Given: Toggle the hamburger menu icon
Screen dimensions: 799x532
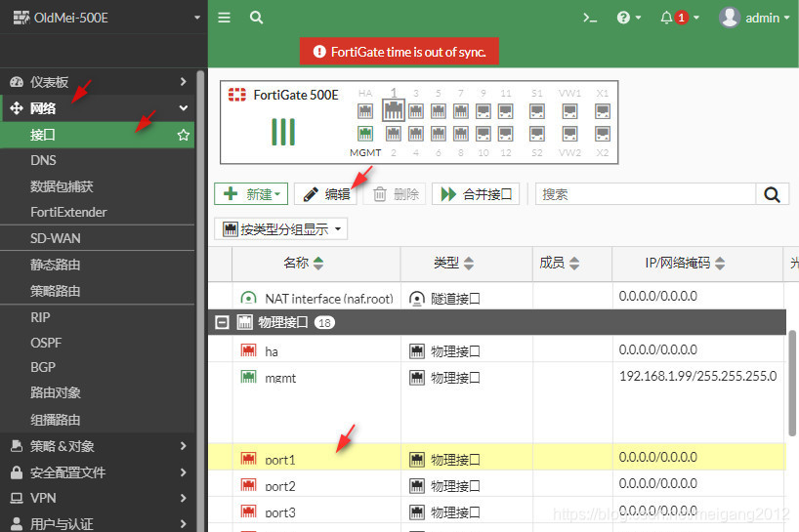Looking at the screenshot, I should (225, 18).
